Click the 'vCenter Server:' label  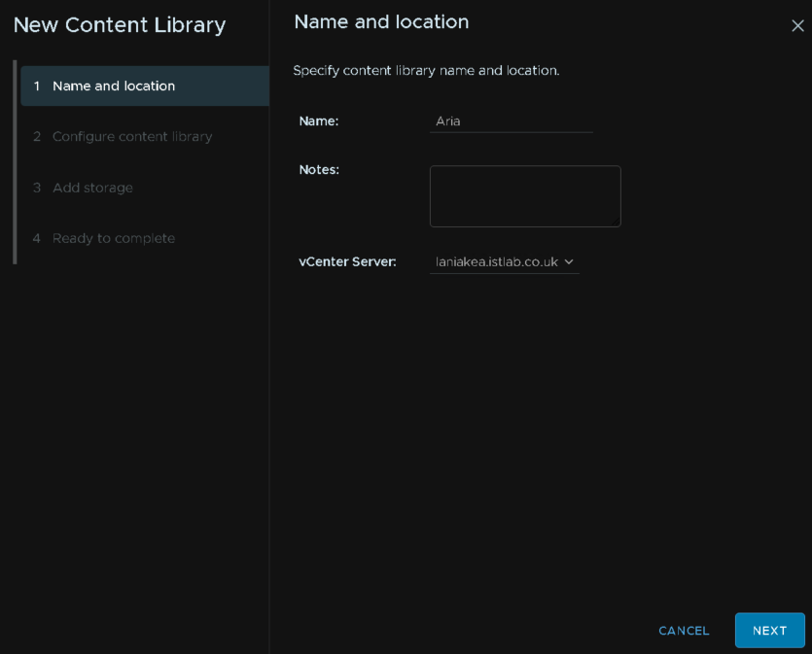347,261
